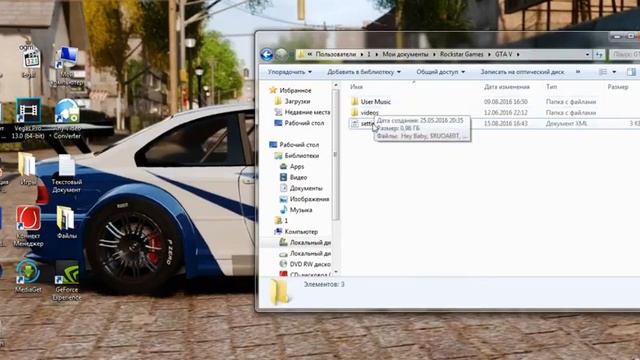Viewport: 640px width, 360px height.
Task: Refresh the folder with the address bar refresh button
Action: (x=599, y=54)
